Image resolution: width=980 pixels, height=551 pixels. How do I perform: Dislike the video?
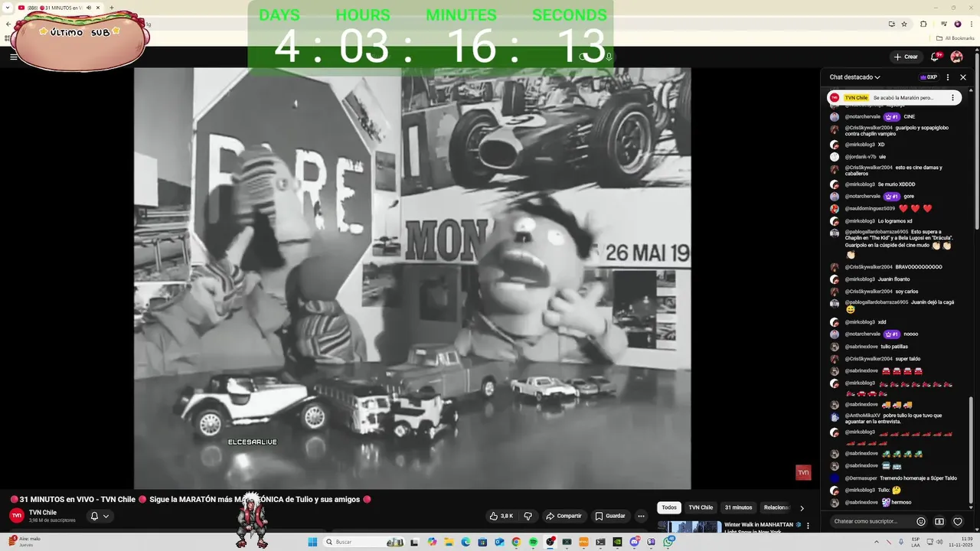[528, 516]
